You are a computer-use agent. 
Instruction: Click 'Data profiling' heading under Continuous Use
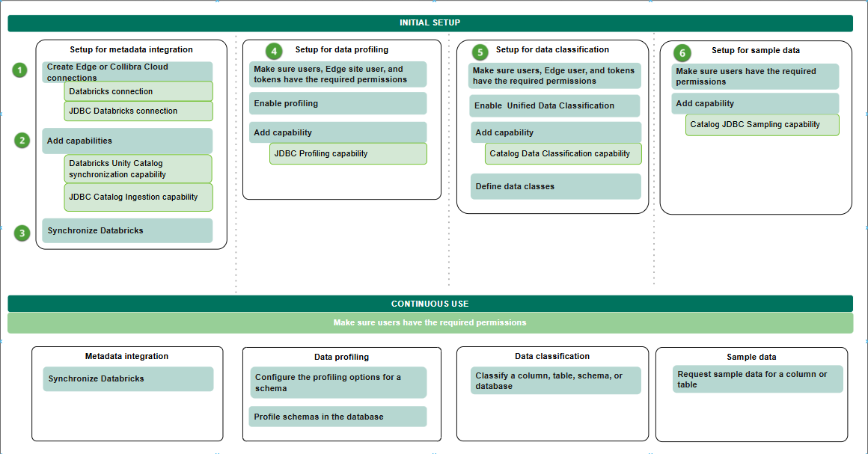click(341, 357)
